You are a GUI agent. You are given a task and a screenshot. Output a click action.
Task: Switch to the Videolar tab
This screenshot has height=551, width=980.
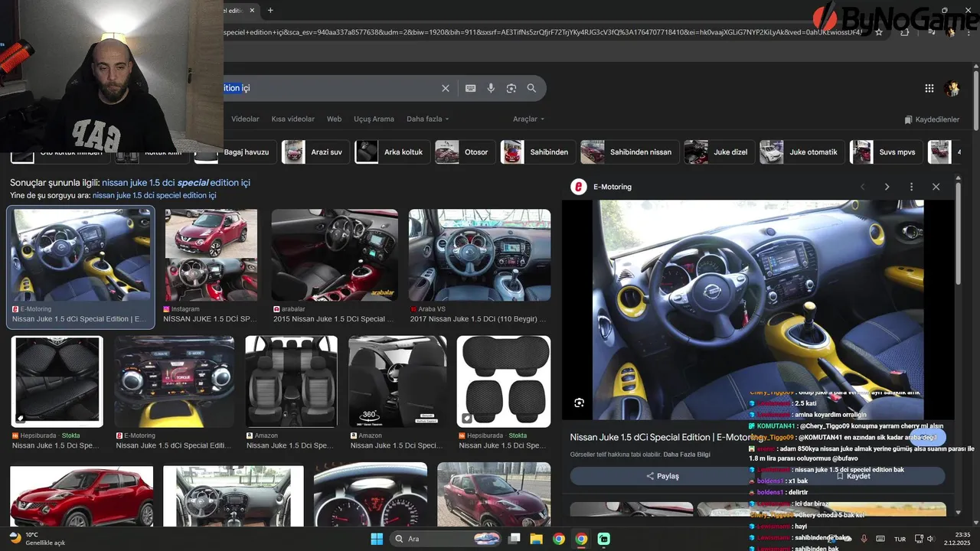pos(245,119)
